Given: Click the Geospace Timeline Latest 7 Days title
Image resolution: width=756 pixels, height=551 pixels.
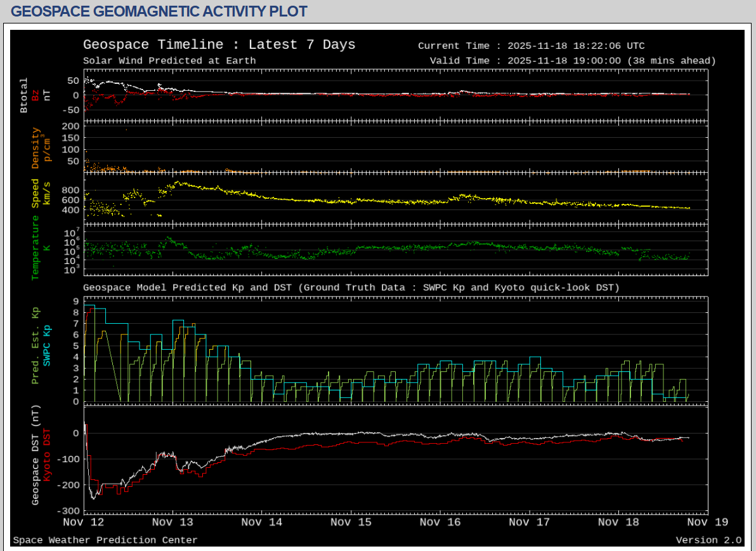Looking at the screenshot, I should 219,45.
